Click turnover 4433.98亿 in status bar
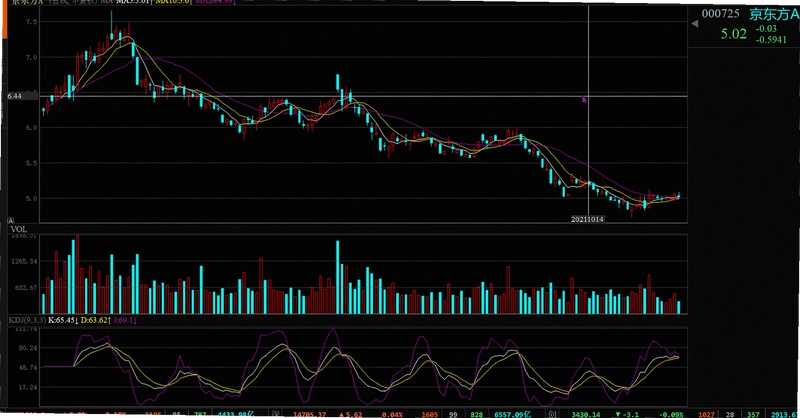The width and height of the screenshot is (800, 418). [236, 414]
